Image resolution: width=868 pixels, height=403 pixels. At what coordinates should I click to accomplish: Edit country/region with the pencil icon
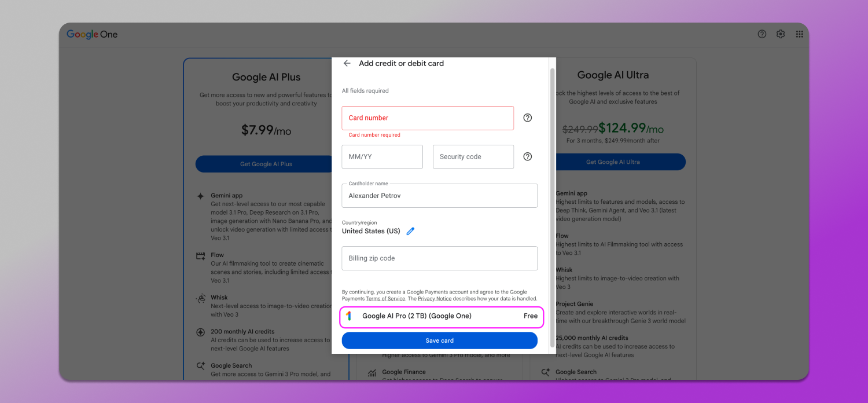click(410, 231)
